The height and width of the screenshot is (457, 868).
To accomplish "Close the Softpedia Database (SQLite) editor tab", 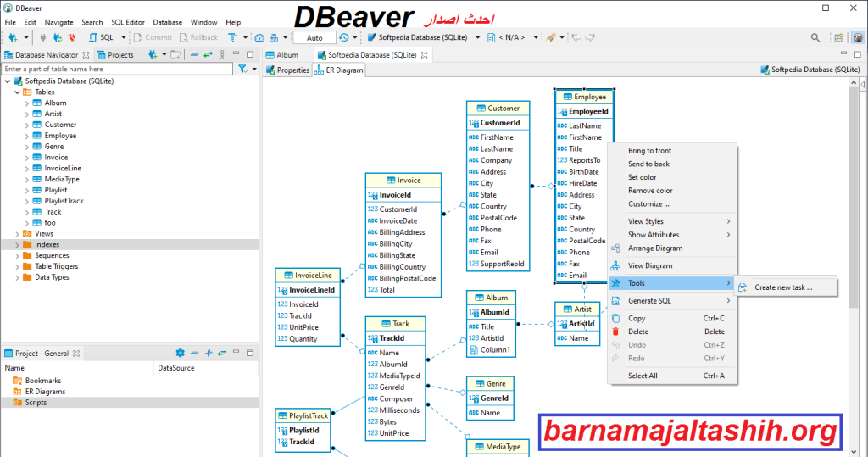I will pyautogui.click(x=425, y=55).
